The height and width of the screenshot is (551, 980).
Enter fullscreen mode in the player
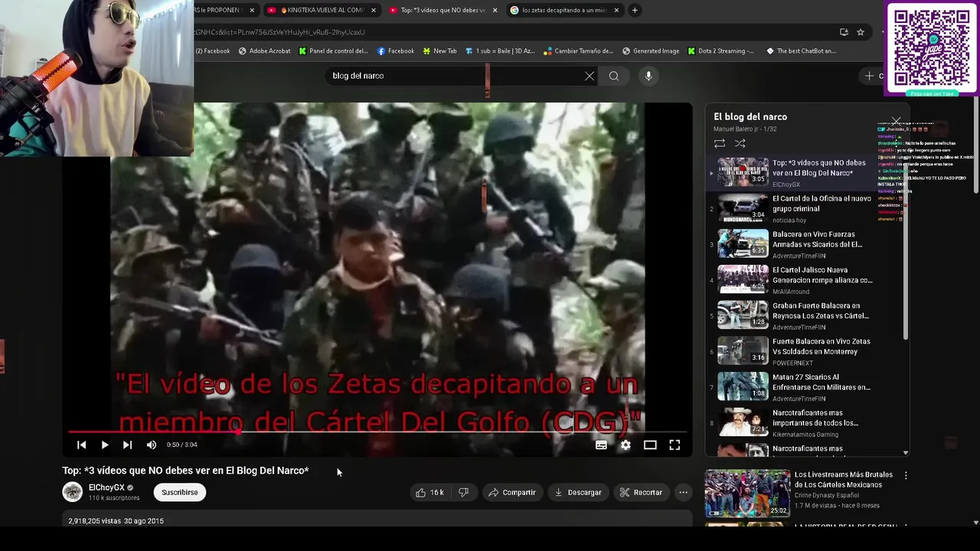click(675, 445)
